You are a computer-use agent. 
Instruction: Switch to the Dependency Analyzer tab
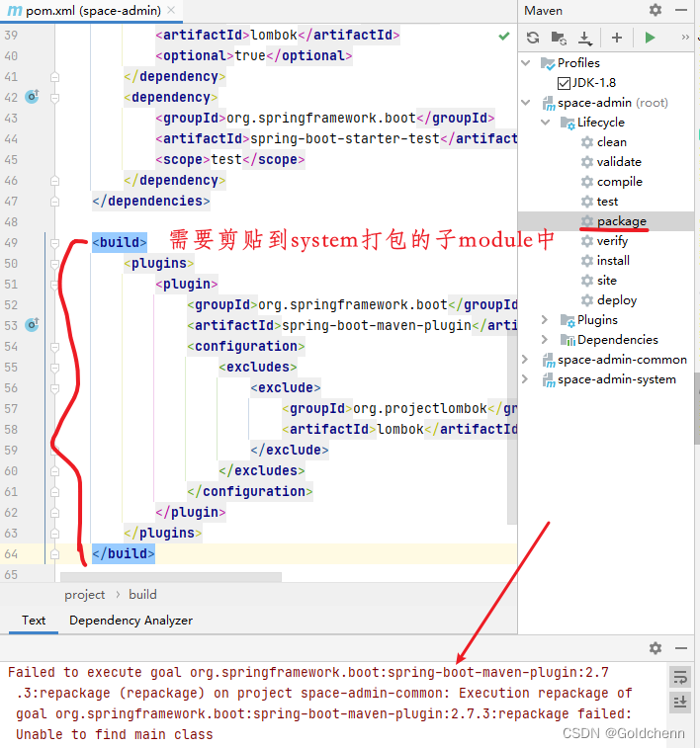point(131,621)
